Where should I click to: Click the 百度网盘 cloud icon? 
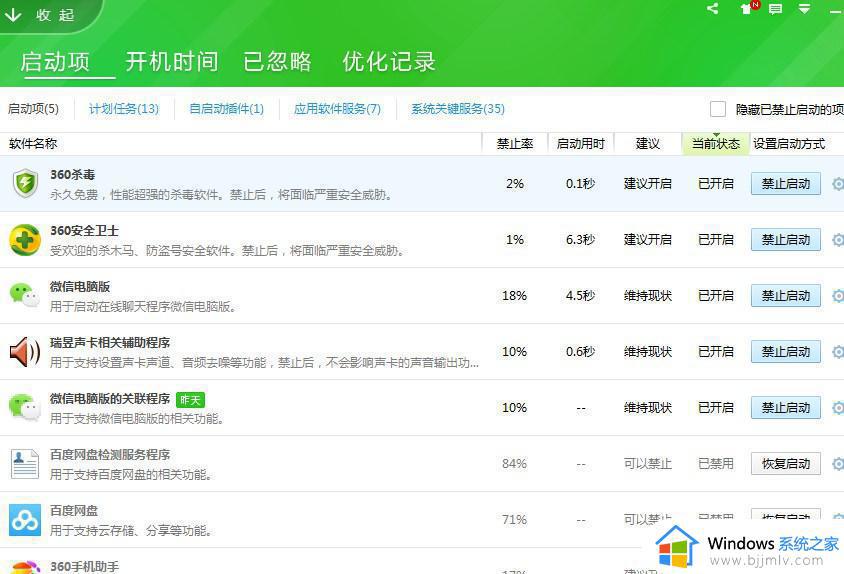point(25,520)
